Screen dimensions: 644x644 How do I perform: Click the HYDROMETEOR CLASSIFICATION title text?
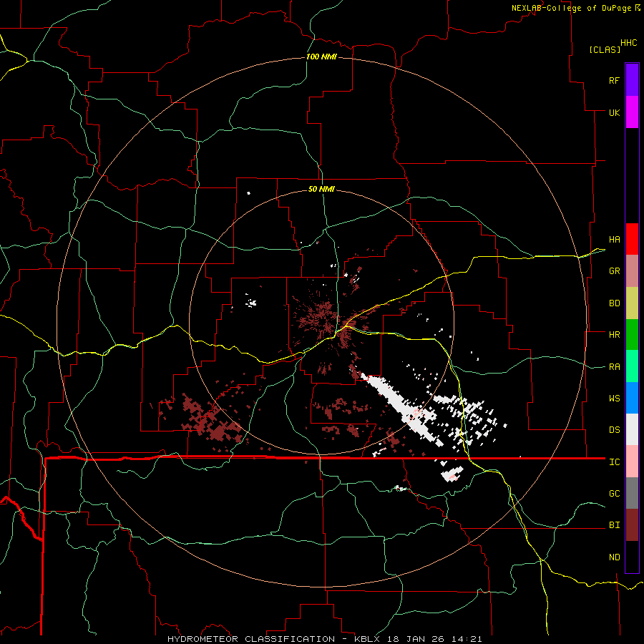click(251, 639)
